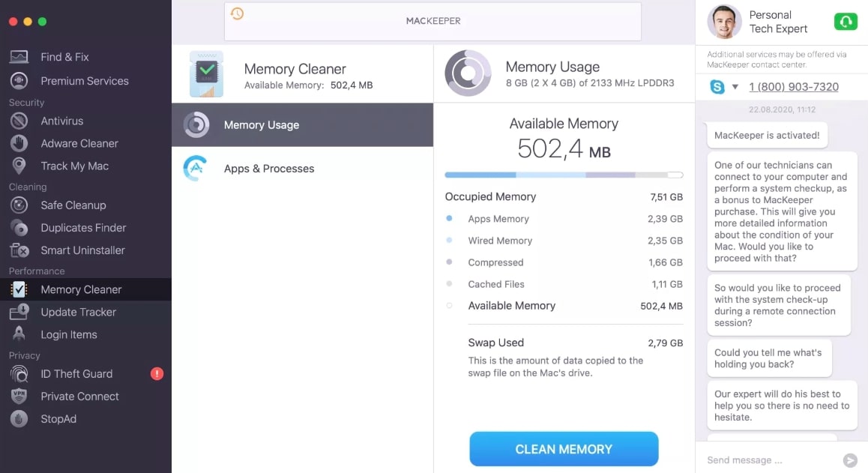Click the macOS green fullscreen window button
The image size is (868, 473).
(42, 22)
